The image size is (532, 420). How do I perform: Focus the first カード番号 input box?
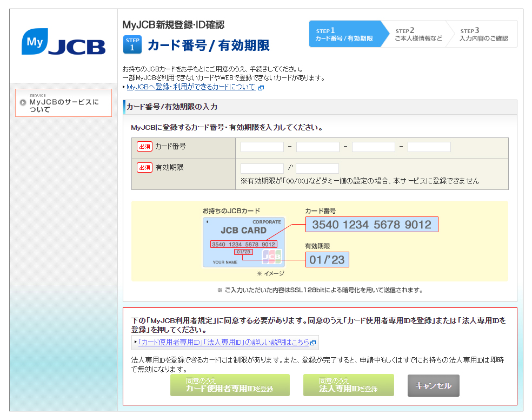(x=262, y=147)
